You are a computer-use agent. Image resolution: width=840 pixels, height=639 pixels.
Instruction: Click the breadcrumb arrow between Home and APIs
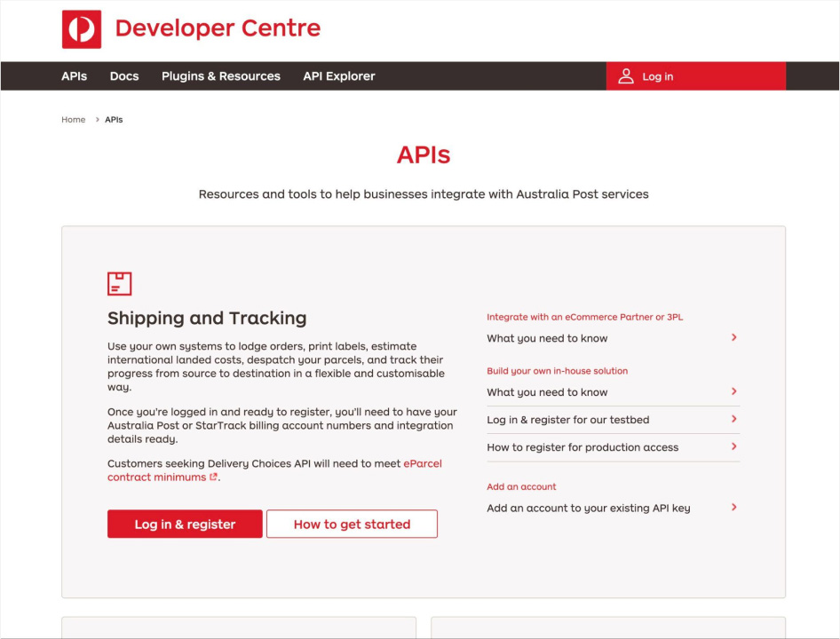click(97, 120)
